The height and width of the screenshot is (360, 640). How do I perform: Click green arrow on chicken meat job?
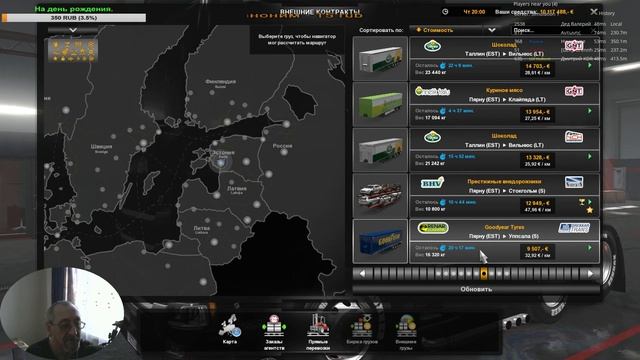pos(589,111)
